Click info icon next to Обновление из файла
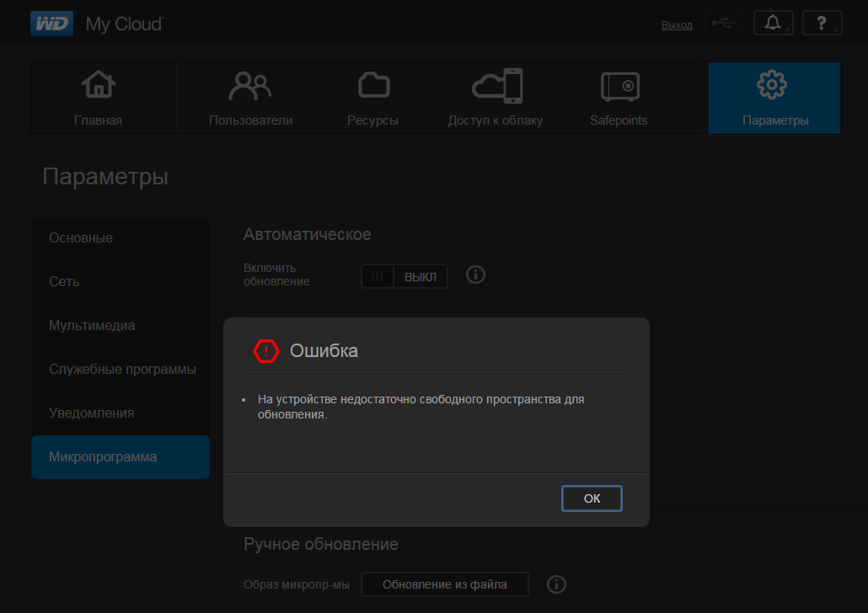868x613 pixels. (x=556, y=584)
